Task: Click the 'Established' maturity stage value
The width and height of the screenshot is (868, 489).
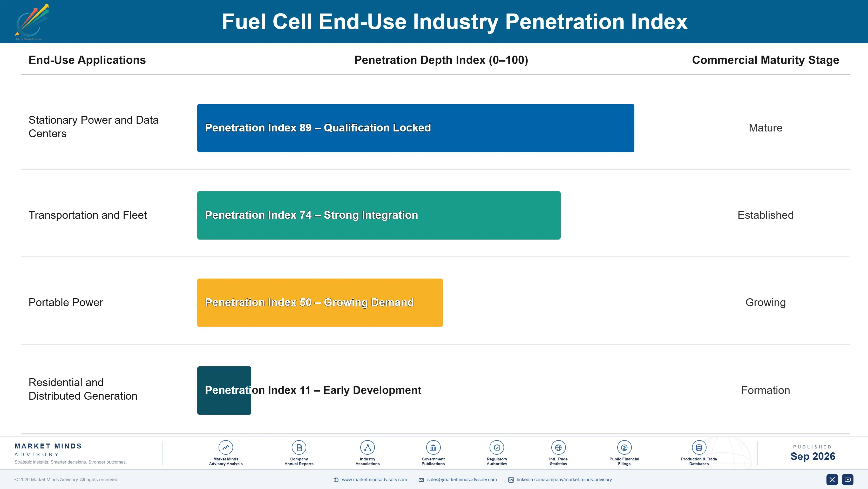Action: click(765, 215)
